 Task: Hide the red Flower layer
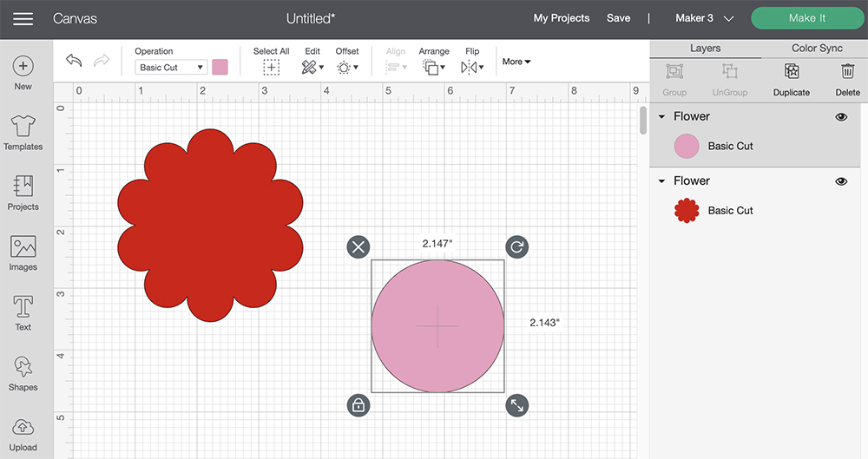coord(841,181)
